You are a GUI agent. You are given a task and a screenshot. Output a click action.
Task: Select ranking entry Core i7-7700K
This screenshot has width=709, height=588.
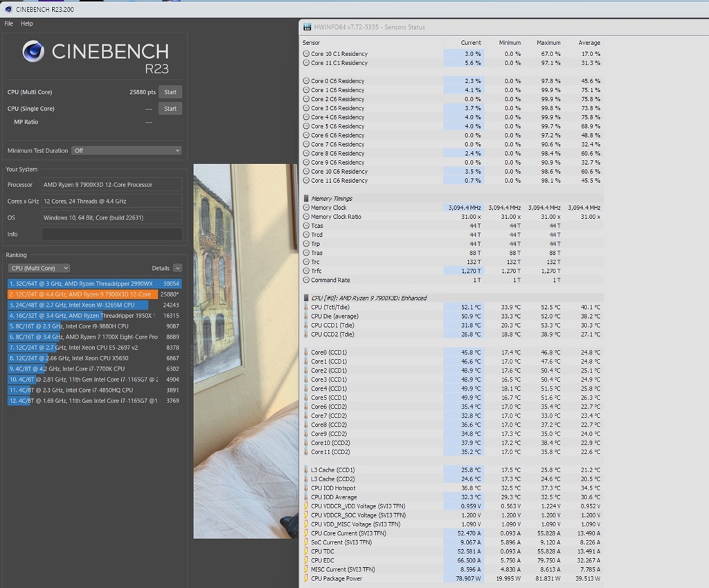point(94,368)
